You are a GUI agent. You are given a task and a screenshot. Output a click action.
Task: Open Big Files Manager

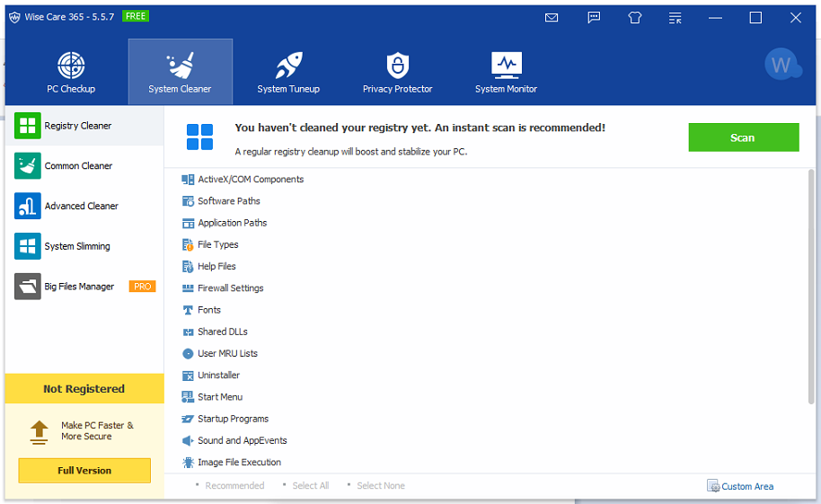point(84,287)
